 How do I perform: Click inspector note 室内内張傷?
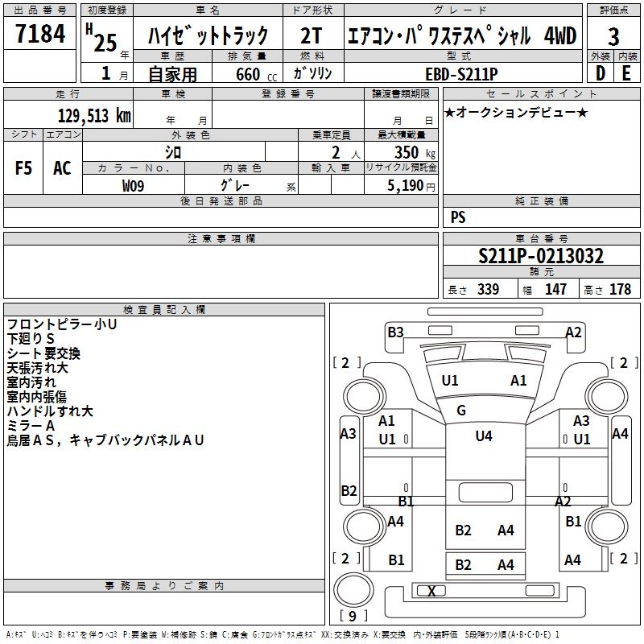(36, 397)
